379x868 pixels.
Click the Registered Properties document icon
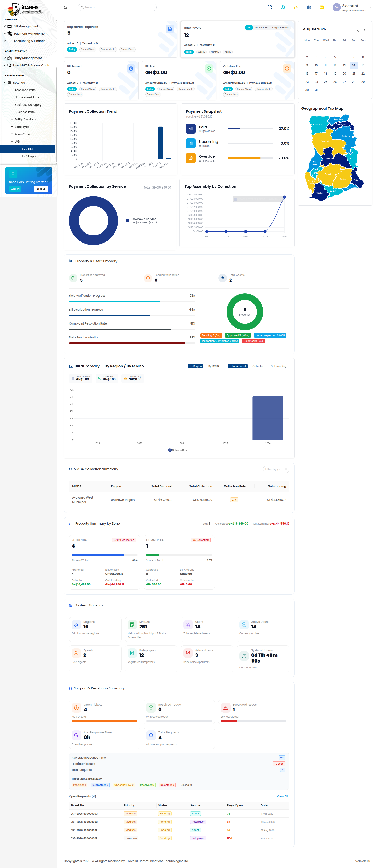[170, 29]
